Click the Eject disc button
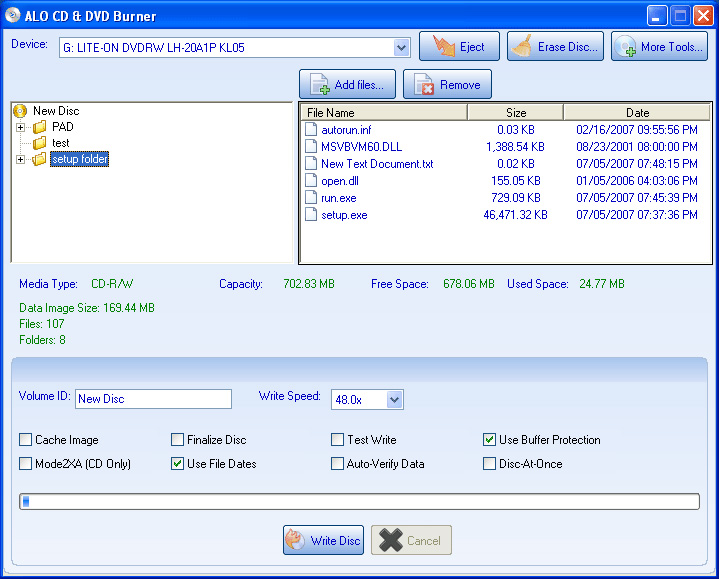 coord(459,47)
